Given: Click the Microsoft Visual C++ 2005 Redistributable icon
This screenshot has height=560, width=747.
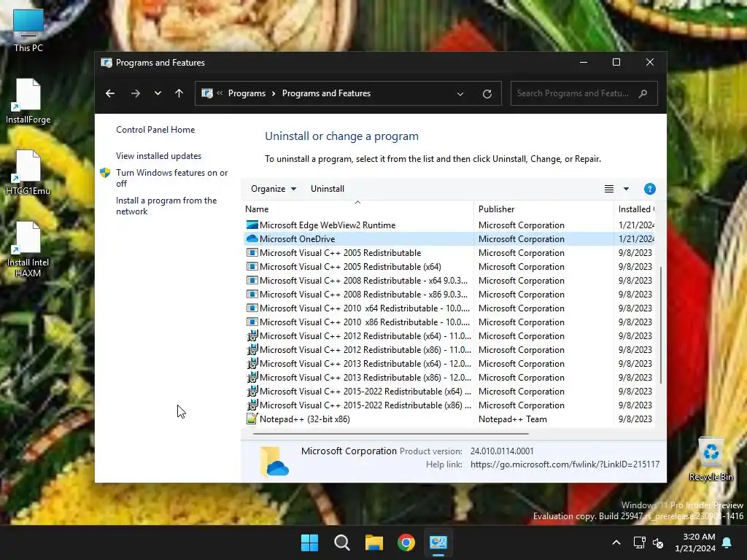Looking at the screenshot, I should [252, 253].
